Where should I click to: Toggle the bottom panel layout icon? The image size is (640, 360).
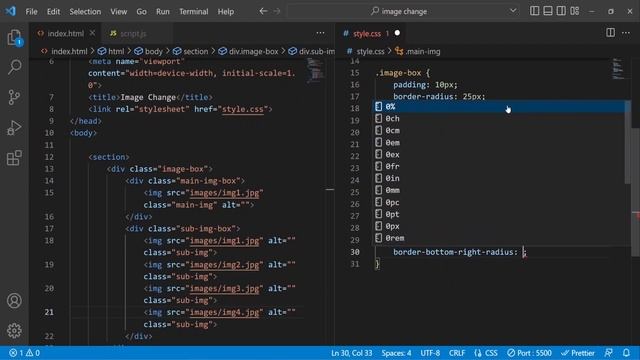pyautogui.click(x=548, y=11)
